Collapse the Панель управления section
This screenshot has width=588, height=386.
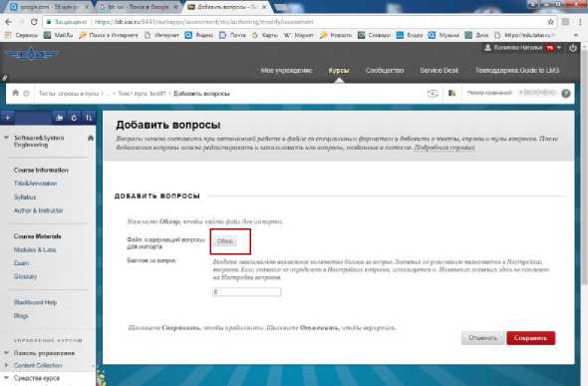click(x=6, y=353)
